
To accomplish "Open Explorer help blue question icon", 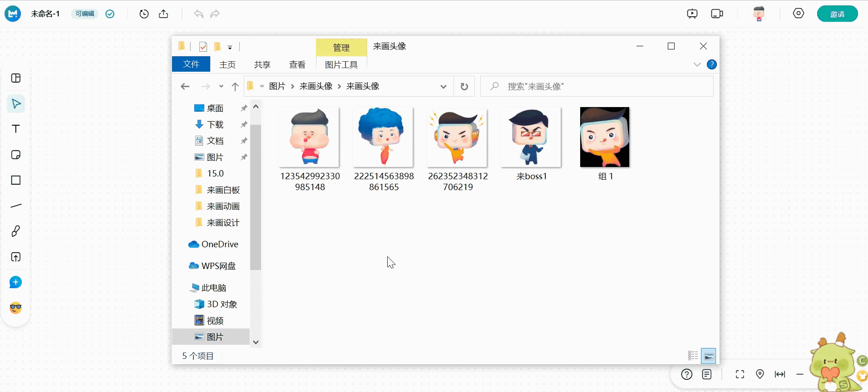I will [712, 64].
